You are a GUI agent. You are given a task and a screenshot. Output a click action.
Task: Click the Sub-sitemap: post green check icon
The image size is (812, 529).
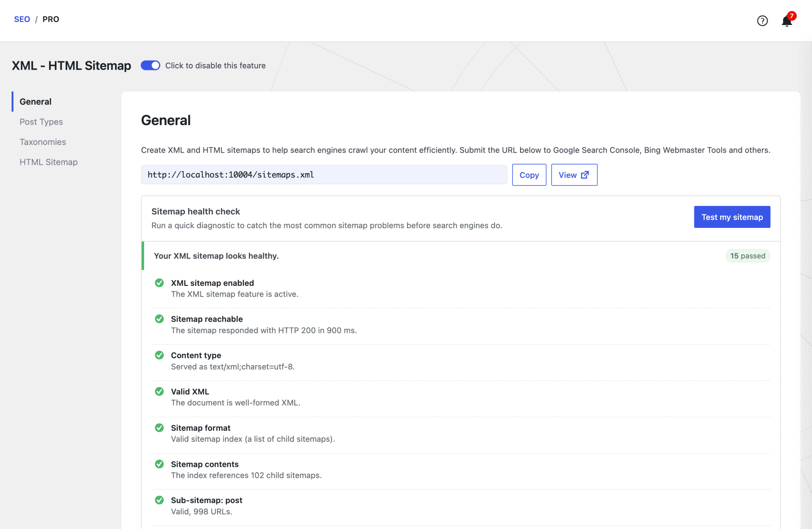click(159, 500)
